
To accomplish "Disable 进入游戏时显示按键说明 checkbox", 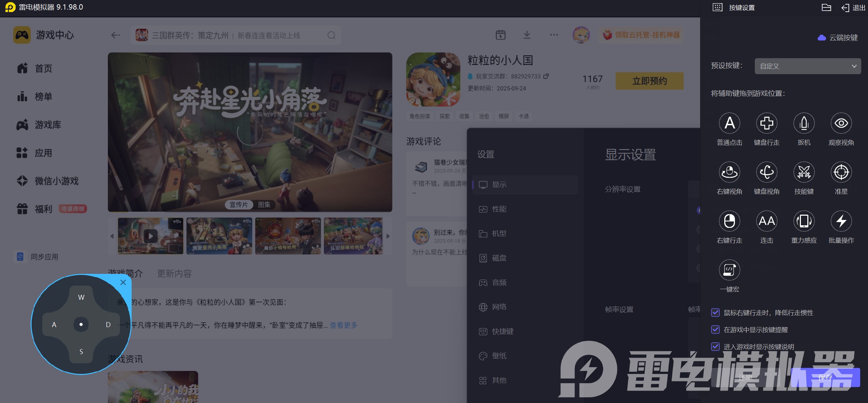I will (715, 347).
